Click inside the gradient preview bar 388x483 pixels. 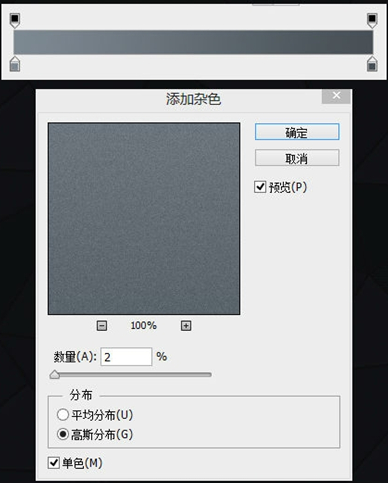[193, 42]
